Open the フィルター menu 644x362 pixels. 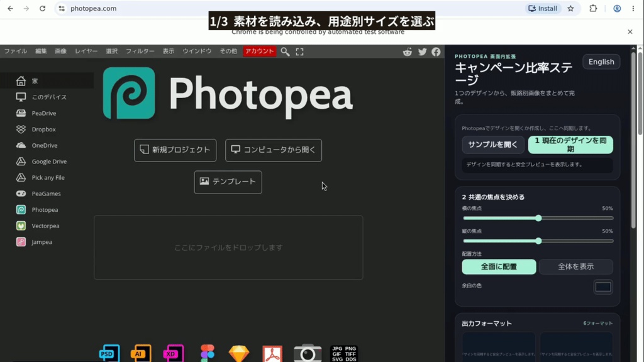pyautogui.click(x=140, y=52)
